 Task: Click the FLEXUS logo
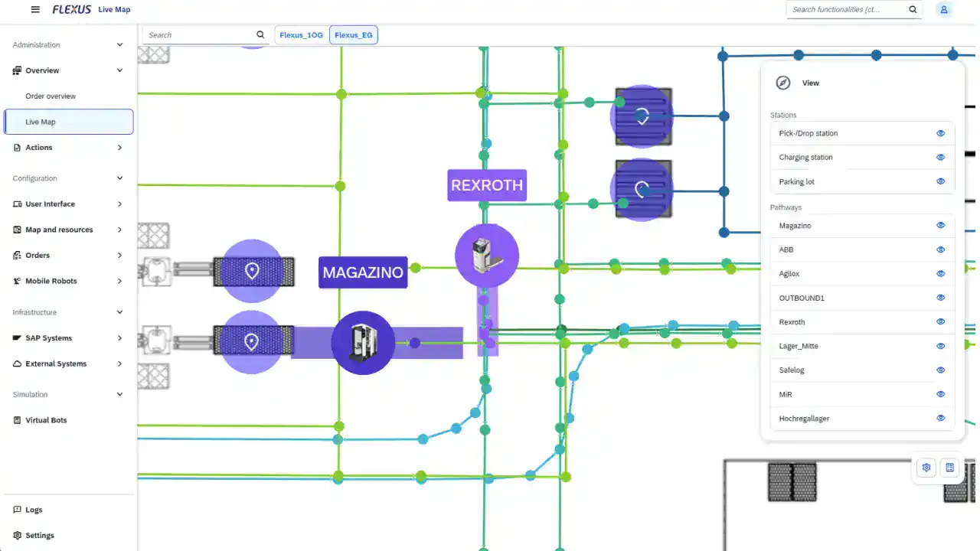pos(72,9)
